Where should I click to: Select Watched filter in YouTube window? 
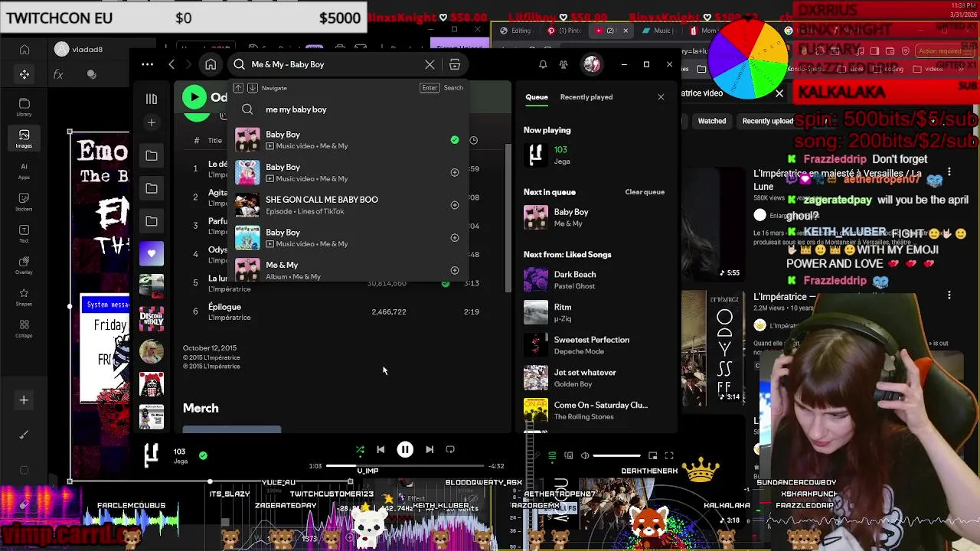(712, 121)
